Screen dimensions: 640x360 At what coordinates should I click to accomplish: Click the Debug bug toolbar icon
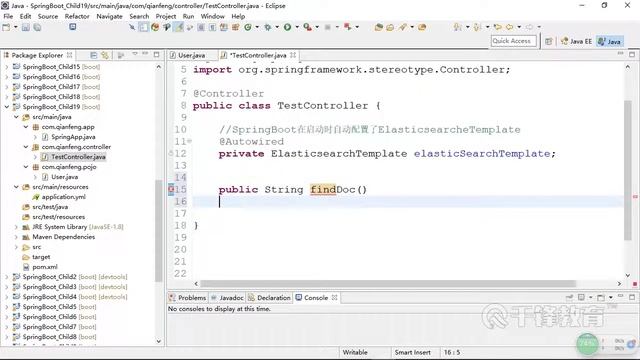point(268,27)
